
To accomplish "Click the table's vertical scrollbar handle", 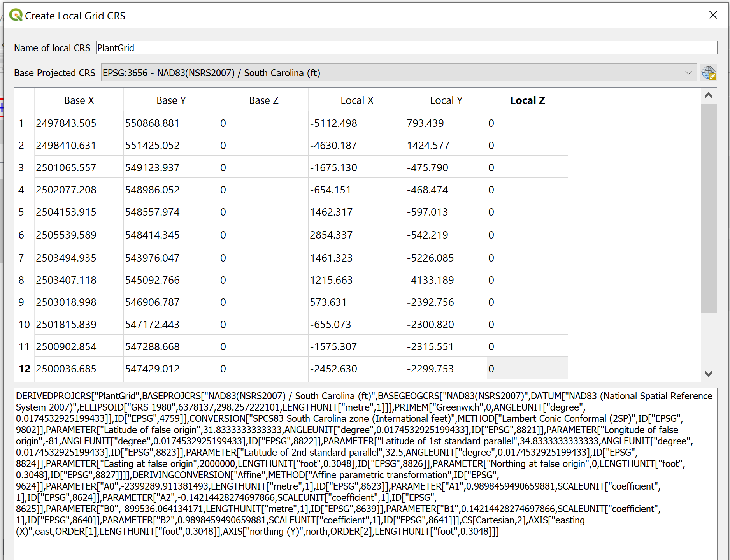I will point(709,208).
